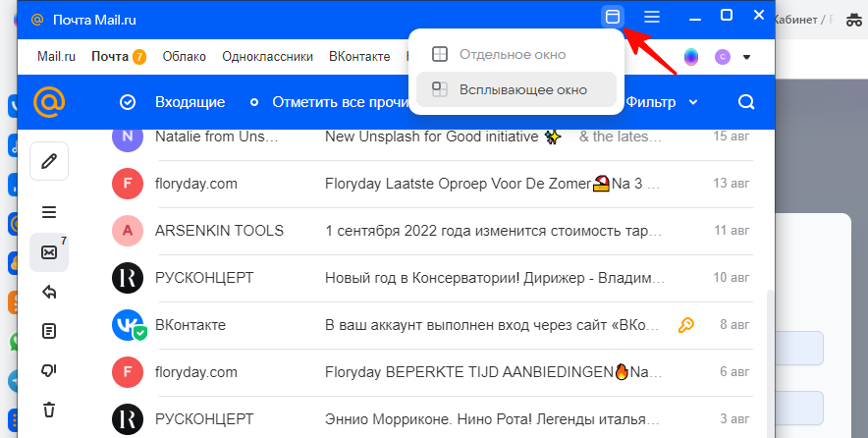Click the date 15 авг

(x=732, y=137)
